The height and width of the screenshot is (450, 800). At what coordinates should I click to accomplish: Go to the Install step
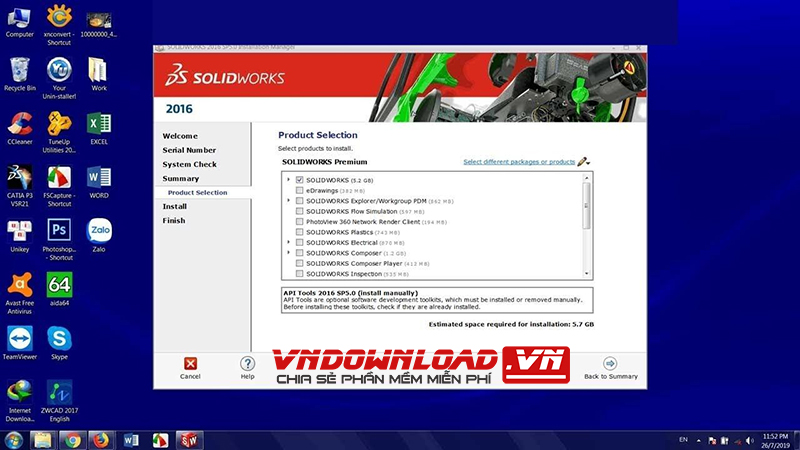click(174, 207)
